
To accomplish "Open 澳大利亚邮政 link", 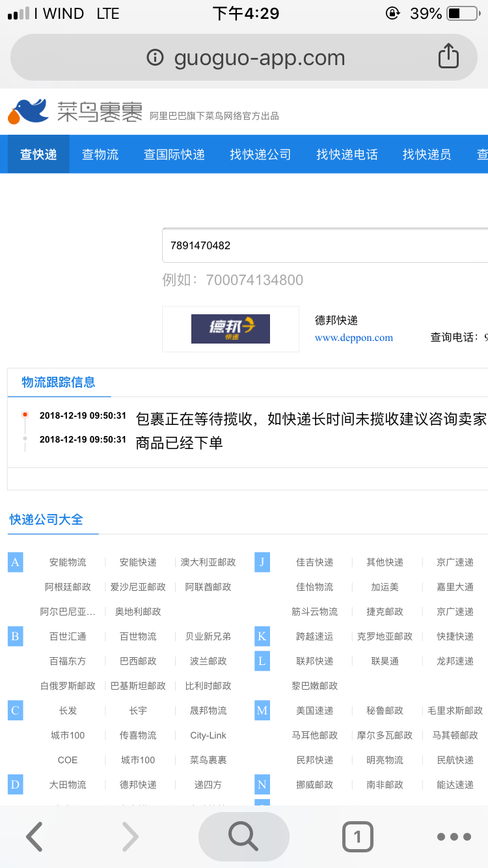I will coord(208,562).
